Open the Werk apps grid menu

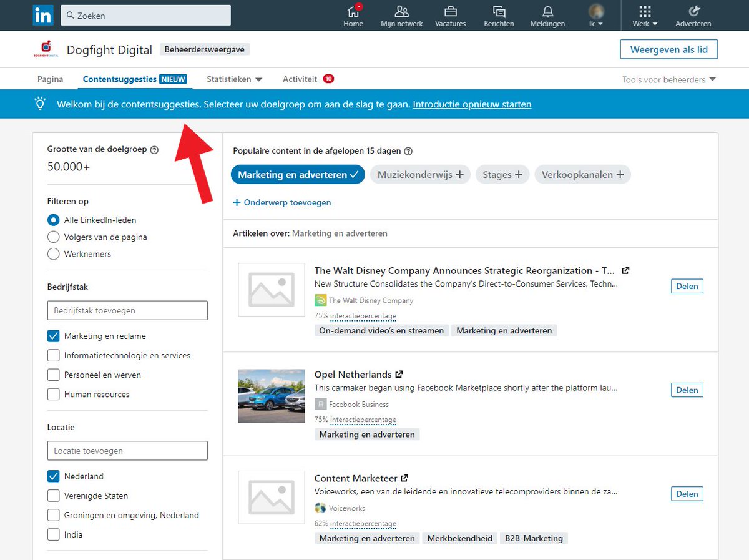pos(645,16)
